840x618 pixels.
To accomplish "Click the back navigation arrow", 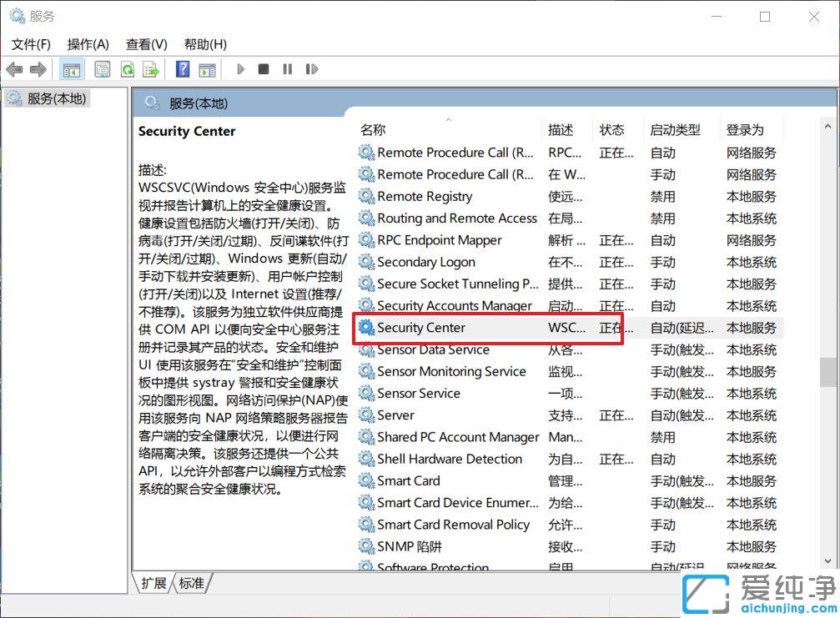I will coord(14,69).
